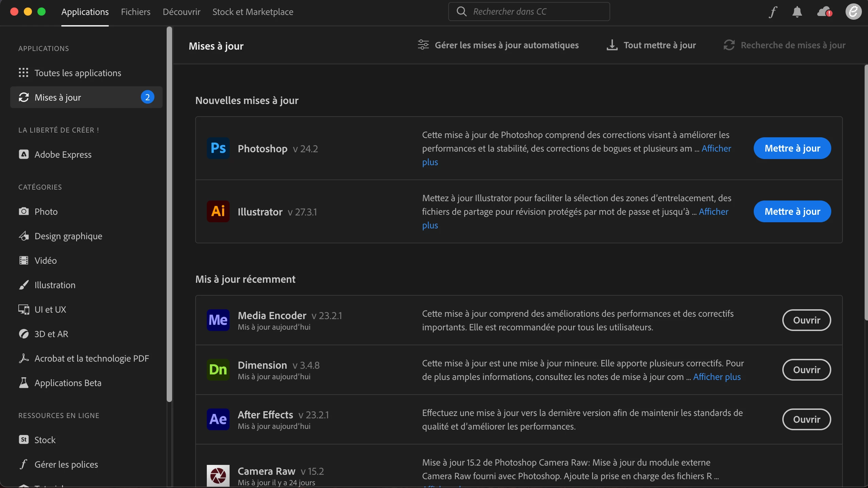
Task: Update Photoshop with Mettre à jour
Action: coord(792,149)
